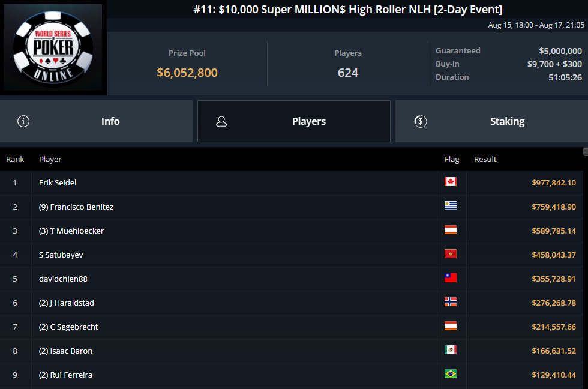588x389 pixels.
Task: Sort by the Result column header
Action: pos(485,159)
